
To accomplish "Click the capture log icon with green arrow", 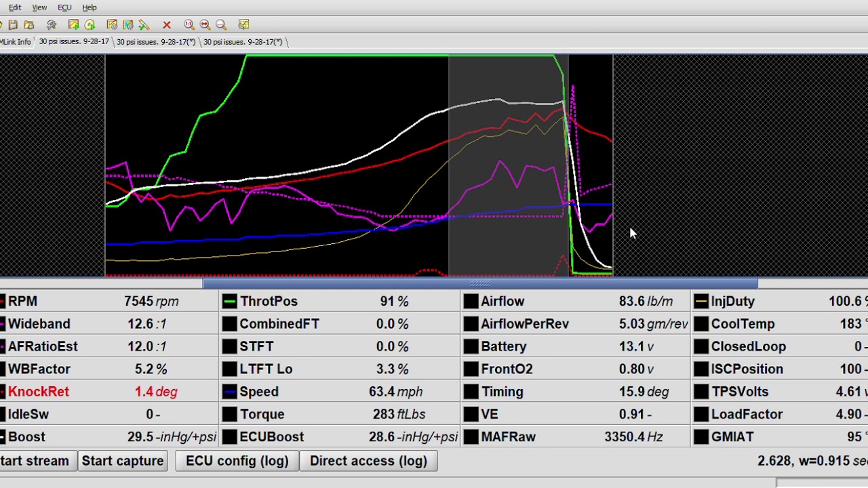I will [73, 24].
